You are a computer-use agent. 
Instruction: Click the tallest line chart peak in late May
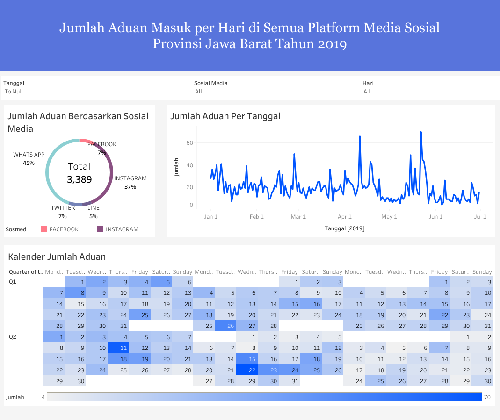(x=421, y=132)
